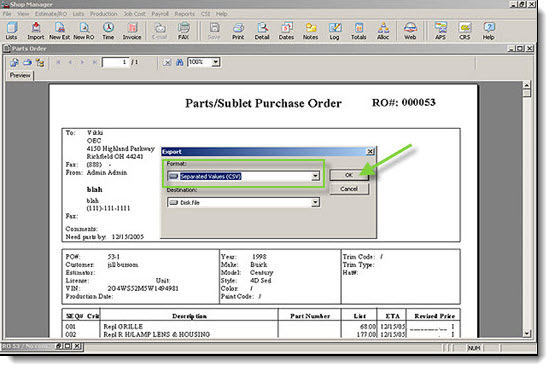Image resolution: width=553 pixels, height=371 pixels.
Task: Open the Estimate/RO menu
Action: [51, 14]
